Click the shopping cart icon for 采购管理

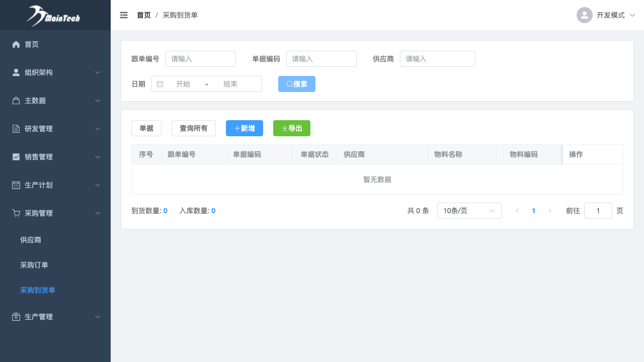coord(16,213)
